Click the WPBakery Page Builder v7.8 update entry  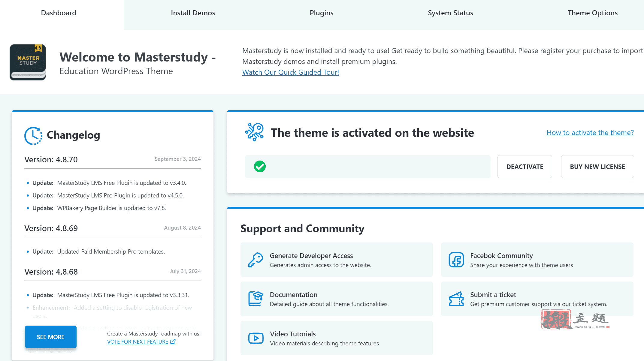click(99, 208)
